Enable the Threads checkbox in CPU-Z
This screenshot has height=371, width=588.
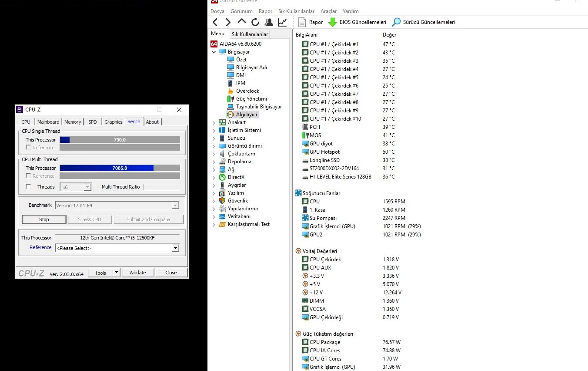click(28, 187)
